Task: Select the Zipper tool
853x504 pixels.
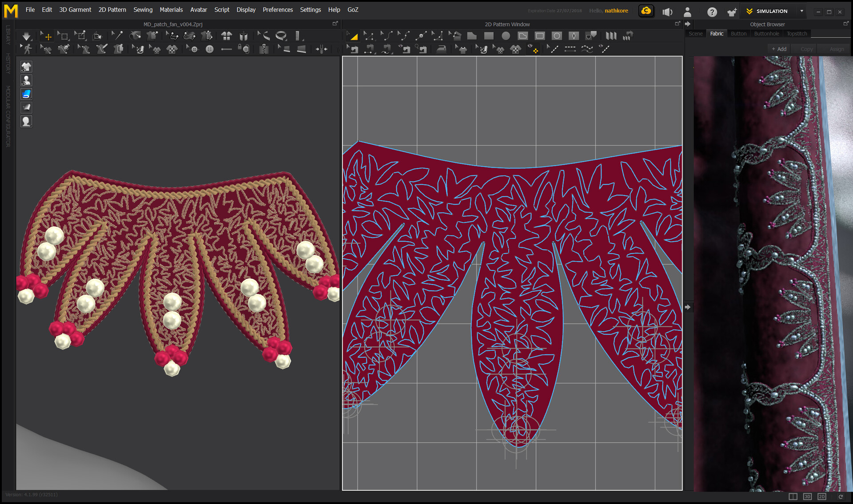Action: tap(263, 49)
